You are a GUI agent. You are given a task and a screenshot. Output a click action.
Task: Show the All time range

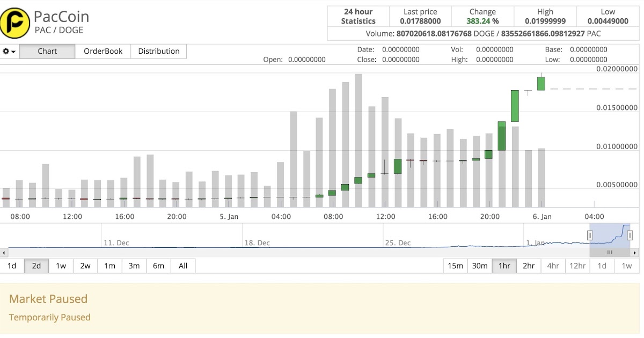pos(183,266)
